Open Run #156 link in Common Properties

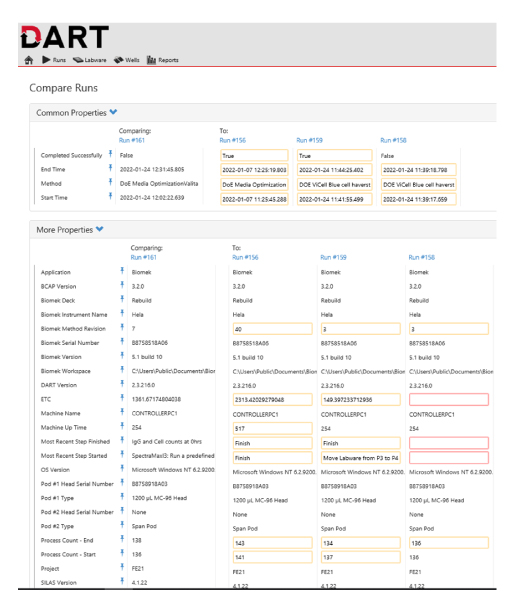point(233,140)
